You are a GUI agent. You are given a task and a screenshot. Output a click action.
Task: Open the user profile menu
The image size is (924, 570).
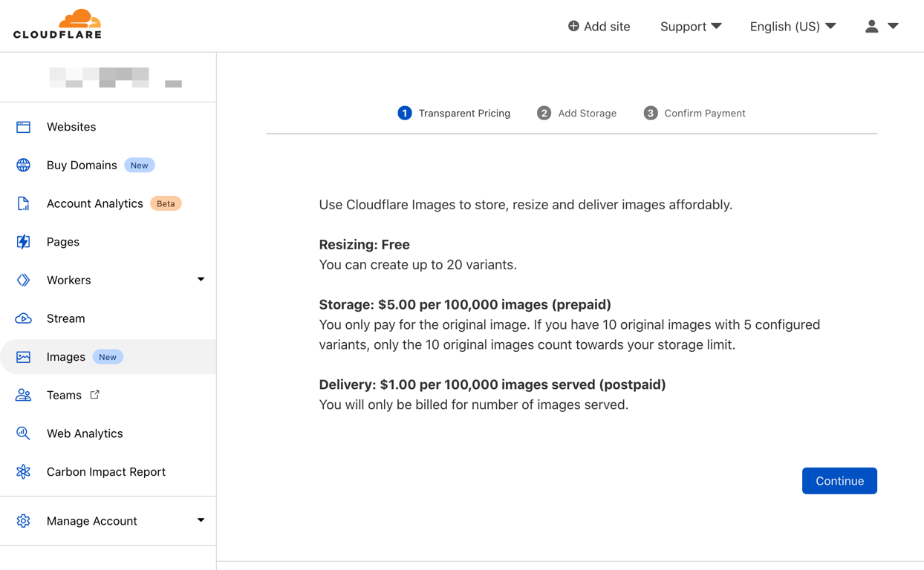[882, 27]
